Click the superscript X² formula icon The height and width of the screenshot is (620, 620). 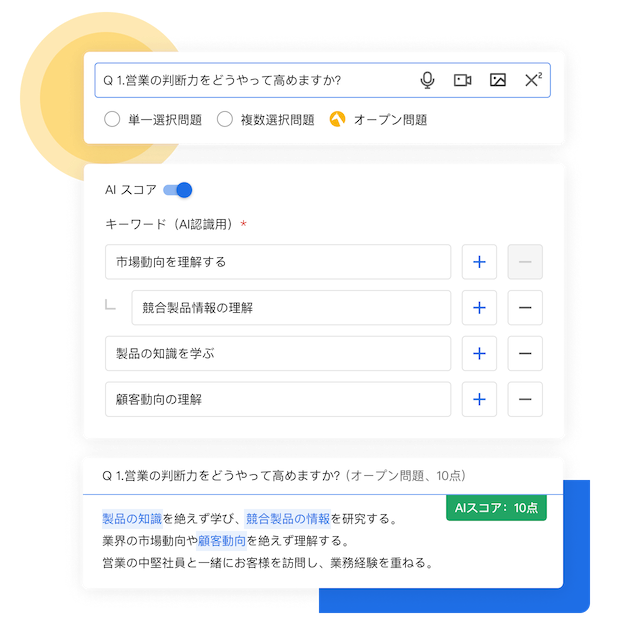[533, 79]
